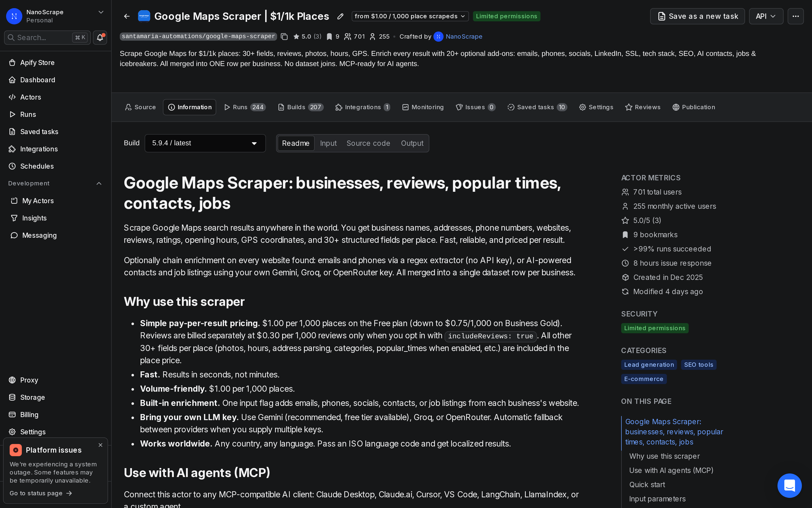Expand the NanoScrape account switcher

[101, 12]
